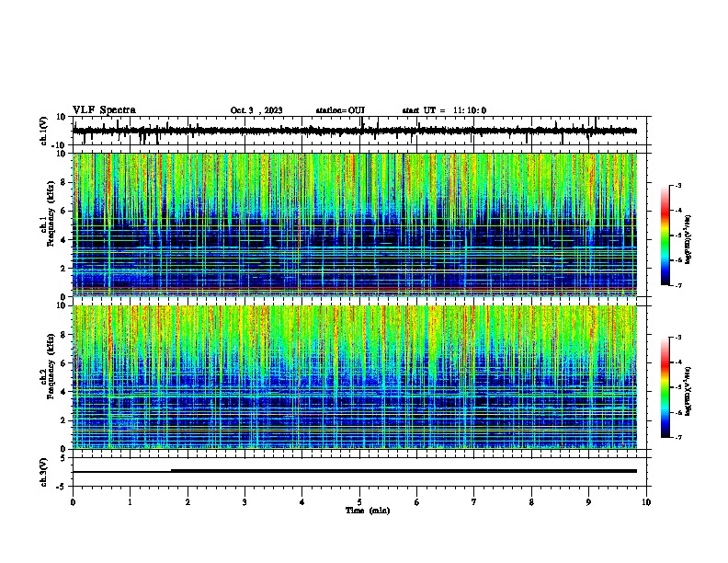Click the ch.1 colorbar log(PSD) label
Viewport: 728px width, 563px height.
coord(688,240)
